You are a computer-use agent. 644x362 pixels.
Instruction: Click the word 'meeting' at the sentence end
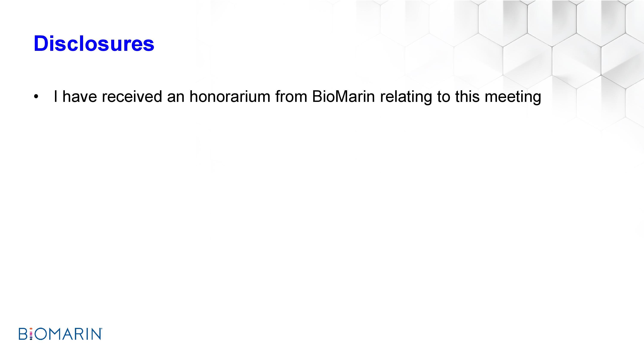point(513,97)
